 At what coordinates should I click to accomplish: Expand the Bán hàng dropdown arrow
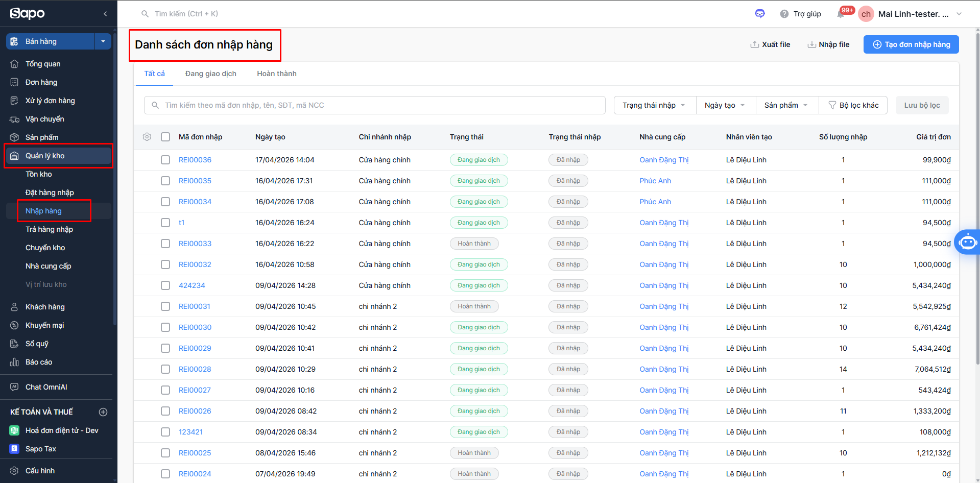103,41
